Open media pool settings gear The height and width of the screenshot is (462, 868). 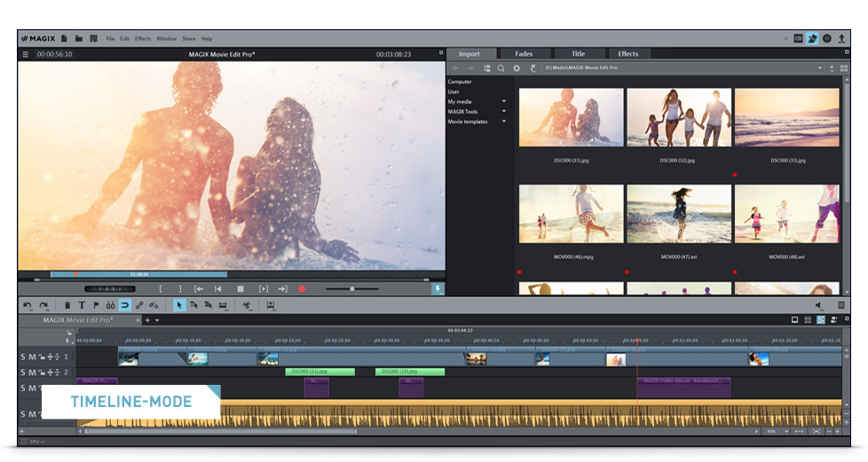(517, 67)
